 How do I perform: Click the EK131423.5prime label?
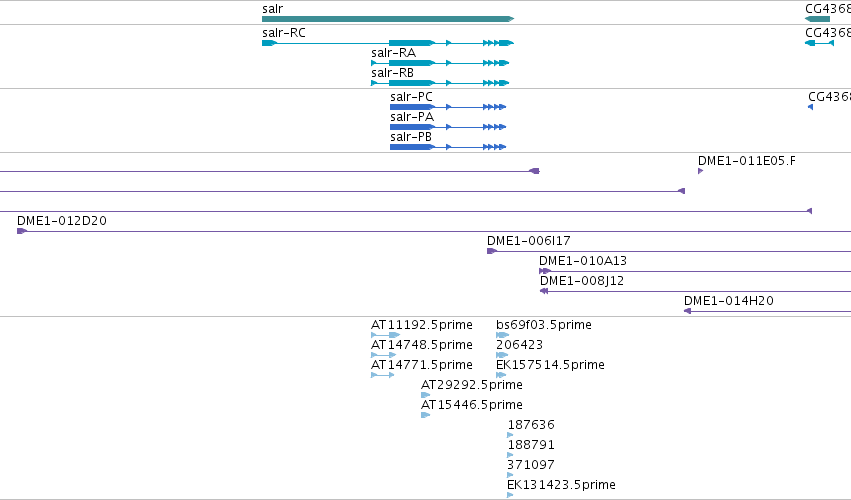click(x=561, y=485)
